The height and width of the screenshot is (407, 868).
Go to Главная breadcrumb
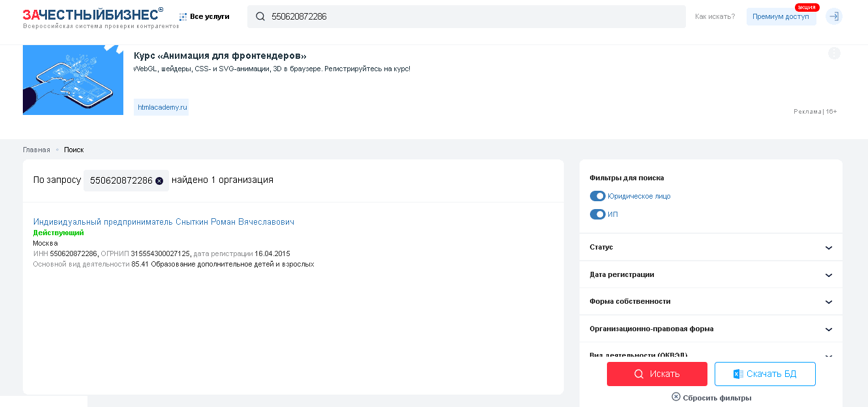point(37,150)
